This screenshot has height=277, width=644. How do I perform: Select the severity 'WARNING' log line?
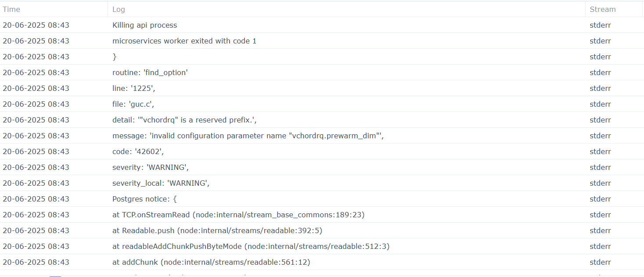[150, 167]
